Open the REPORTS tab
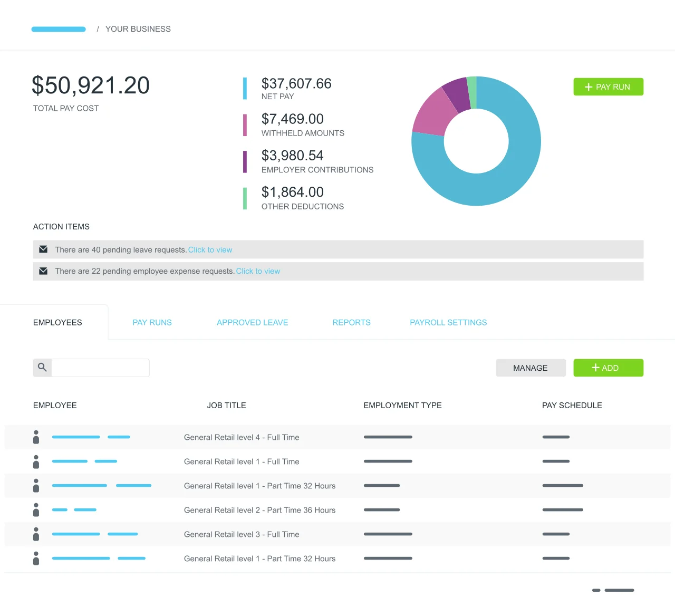 tap(351, 322)
